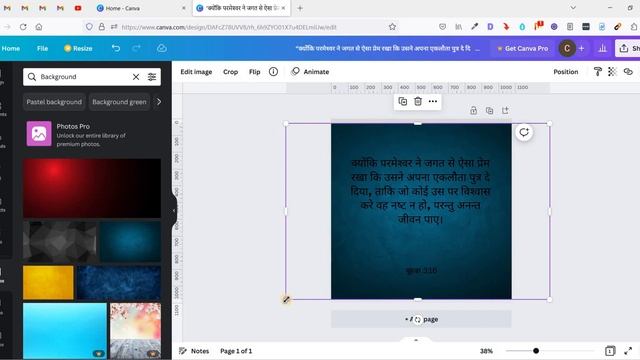Click the Share button
640x360 pixels.
pyautogui.click(x=628, y=48)
